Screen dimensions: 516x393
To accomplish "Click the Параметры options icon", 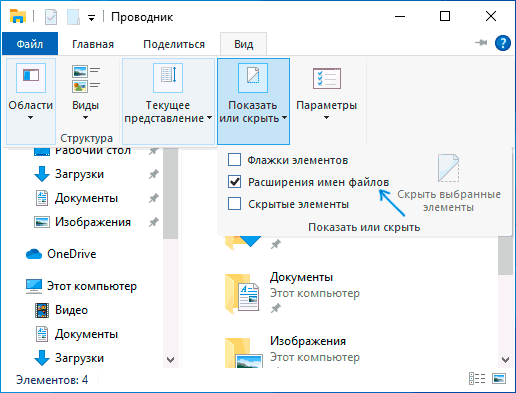I will pyautogui.click(x=327, y=78).
